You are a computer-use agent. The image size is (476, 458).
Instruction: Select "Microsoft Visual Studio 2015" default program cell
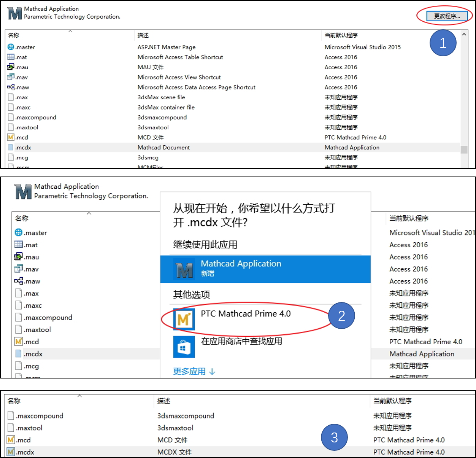(363, 47)
